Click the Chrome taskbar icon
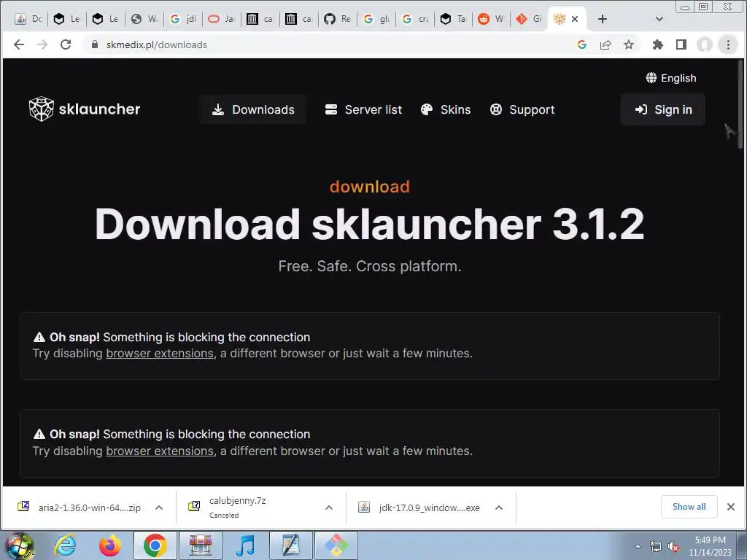This screenshot has height=560, width=747. (155, 545)
